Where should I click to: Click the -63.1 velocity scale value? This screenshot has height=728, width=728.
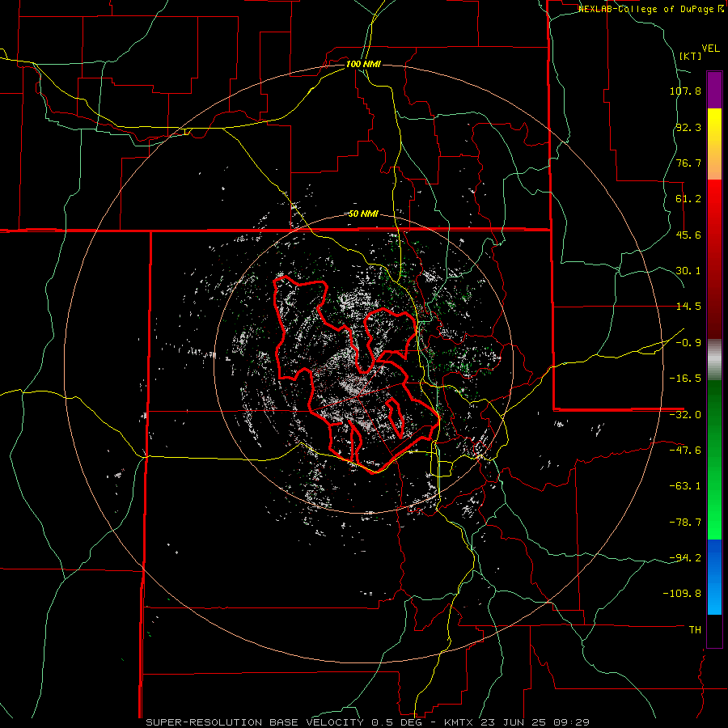click(x=685, y=486)
